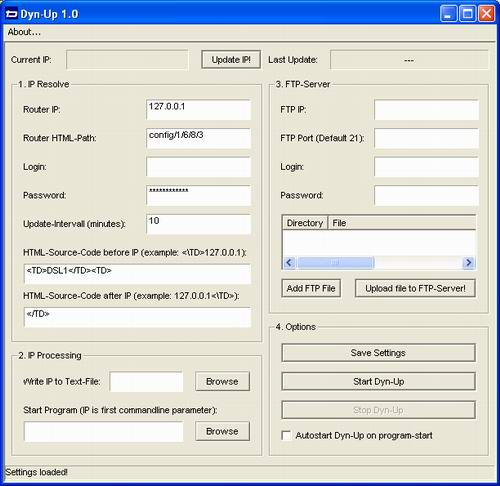Image resolution: width=500 pixels, height=486 pixels.
Task: Close the Dyn-Up window
Action: [486, 14]
